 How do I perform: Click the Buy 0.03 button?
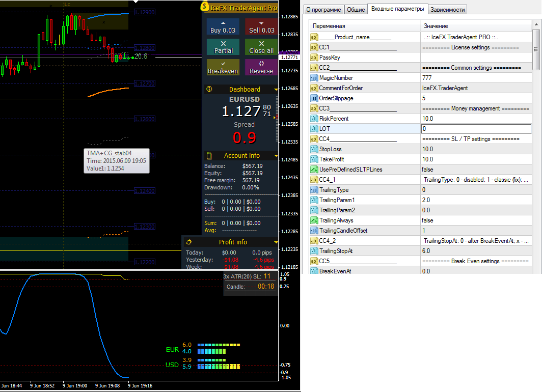coord(223,26)
